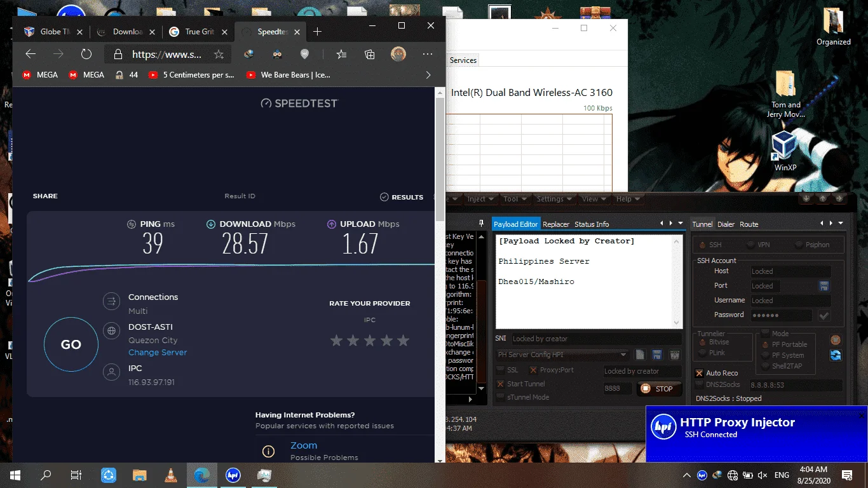868x488 pixels.
Task: Open Speedtest RESULTS
Action: click(402, 197)
